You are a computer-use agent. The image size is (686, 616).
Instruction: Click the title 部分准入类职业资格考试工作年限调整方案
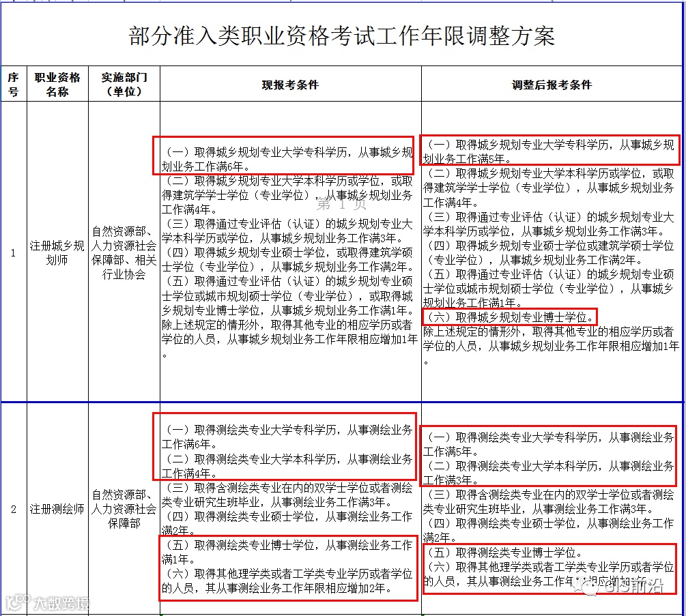click(x=342, y=36)
